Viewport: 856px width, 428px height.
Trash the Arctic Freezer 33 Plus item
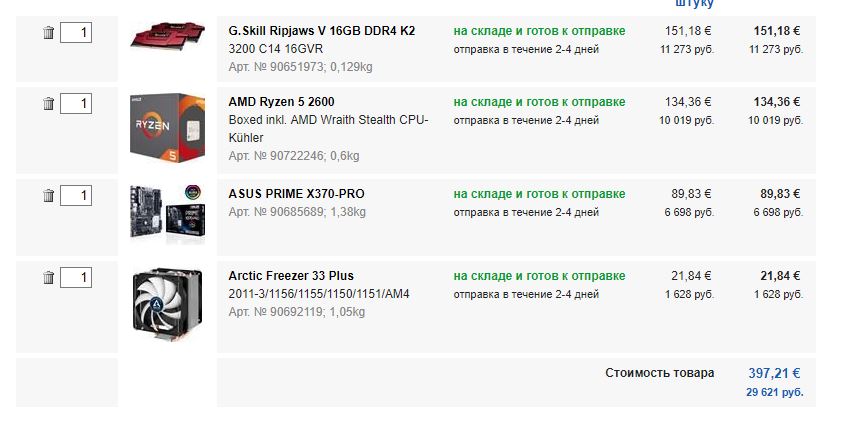click(48, 277)
